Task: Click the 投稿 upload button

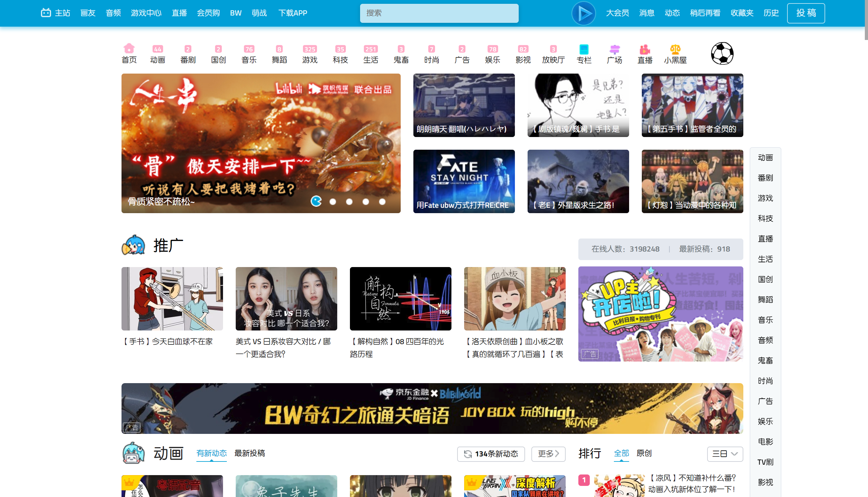Action: pos(806,13)
